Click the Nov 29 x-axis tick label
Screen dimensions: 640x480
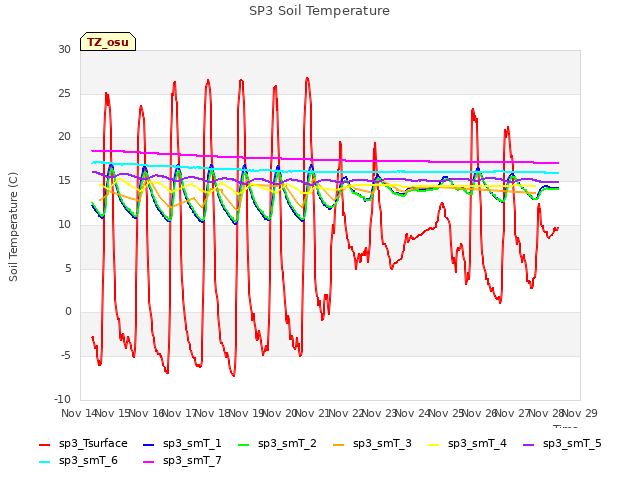click(580, 413)
